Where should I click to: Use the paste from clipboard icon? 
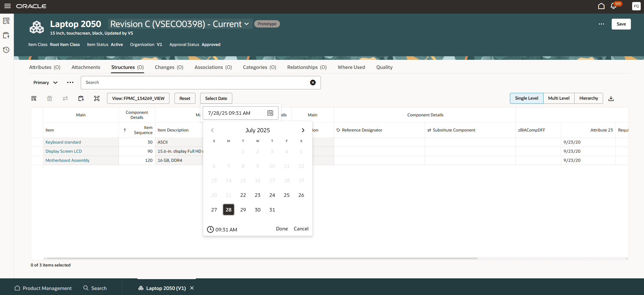click(x=81, y=98)
